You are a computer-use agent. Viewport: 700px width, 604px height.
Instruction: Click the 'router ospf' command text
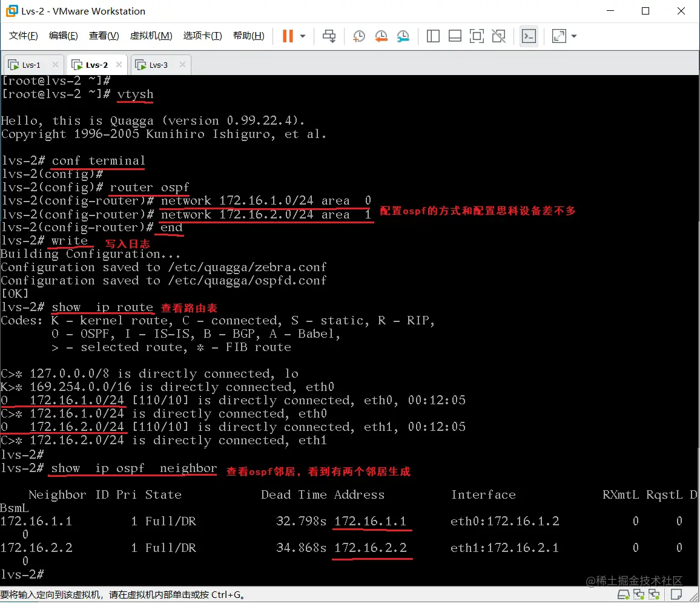150,188
